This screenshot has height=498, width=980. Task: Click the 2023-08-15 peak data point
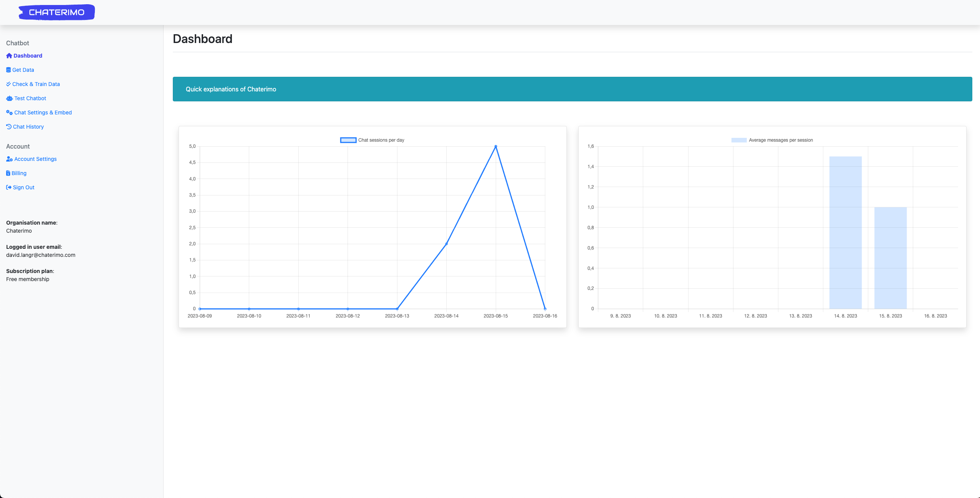tap(496, 146)
